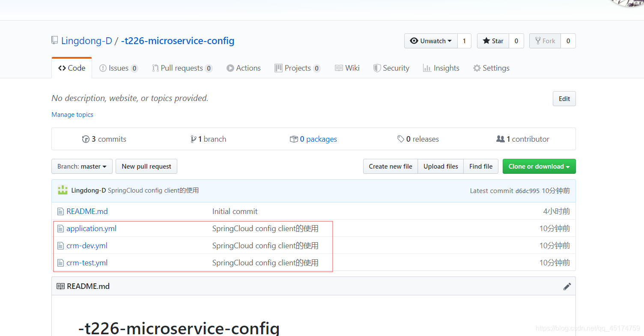Open the crm-test.yml file
Screen dimensions: 644x336
[x=87, y=263]
